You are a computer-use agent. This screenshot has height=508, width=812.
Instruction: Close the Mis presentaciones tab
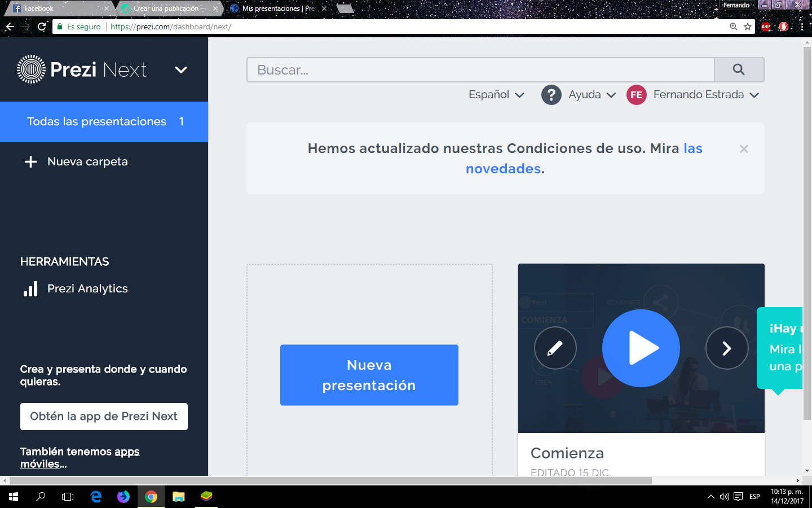[x=324, y=8]
